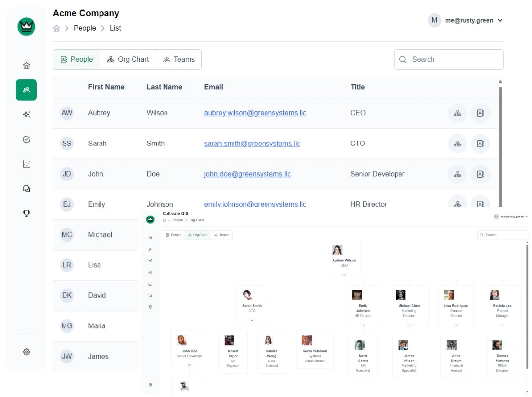Open the checkmark circle icon in large sidebar
Viewport: 532px width, 397px height.
click(x=27, y=139)
